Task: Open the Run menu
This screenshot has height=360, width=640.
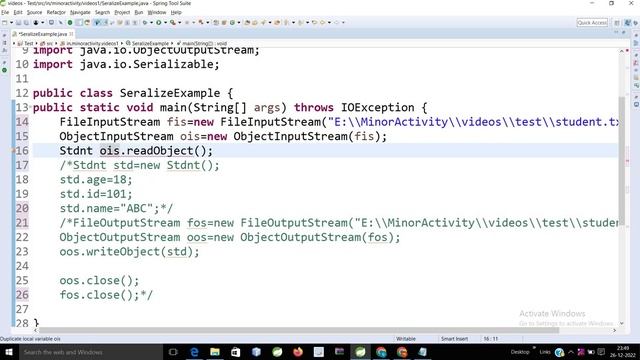Action: (139, 12)
